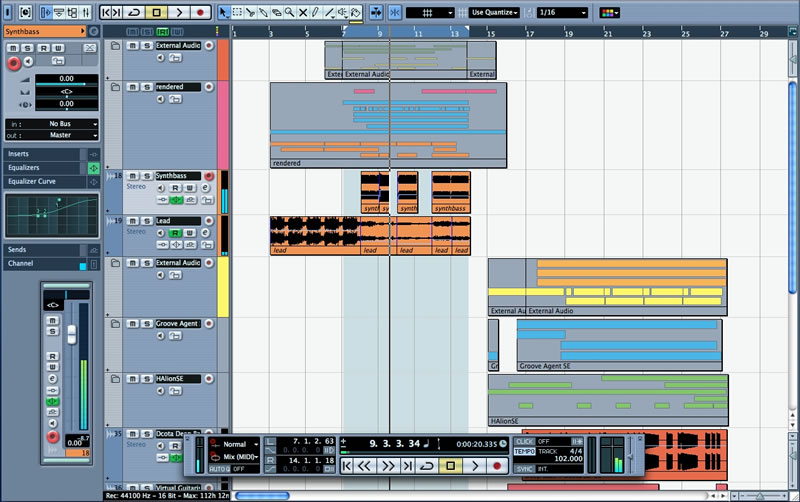
Task: Solo the Lead track
Action: pyautogui.click(x=146, y=220)
